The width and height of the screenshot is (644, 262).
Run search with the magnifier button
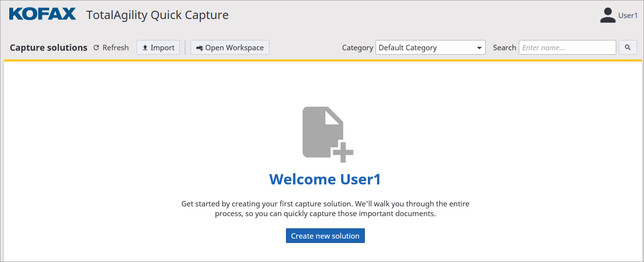tap(627, 47)
